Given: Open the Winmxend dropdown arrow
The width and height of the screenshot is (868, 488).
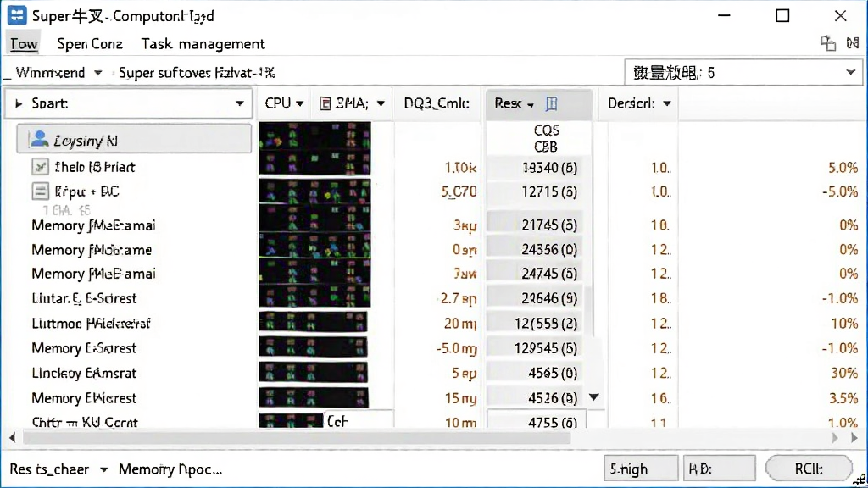Looking at the screenshot, I should (98, 73).
